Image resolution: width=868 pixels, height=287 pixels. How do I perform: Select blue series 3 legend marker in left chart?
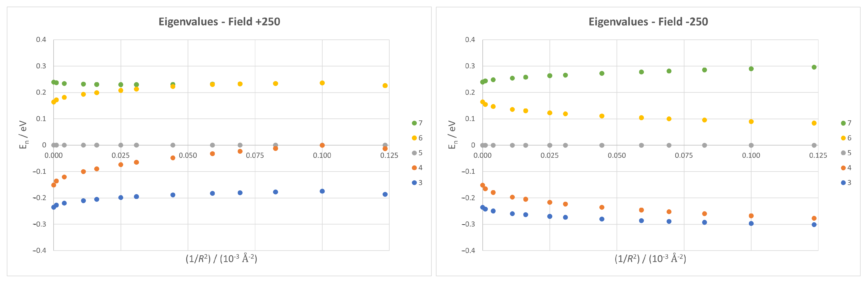tap(414, 183)
